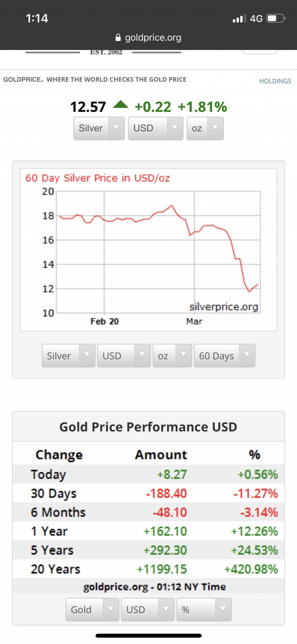Open the top Silver metal dropdown
297x644 pixels.
point(99,128)
